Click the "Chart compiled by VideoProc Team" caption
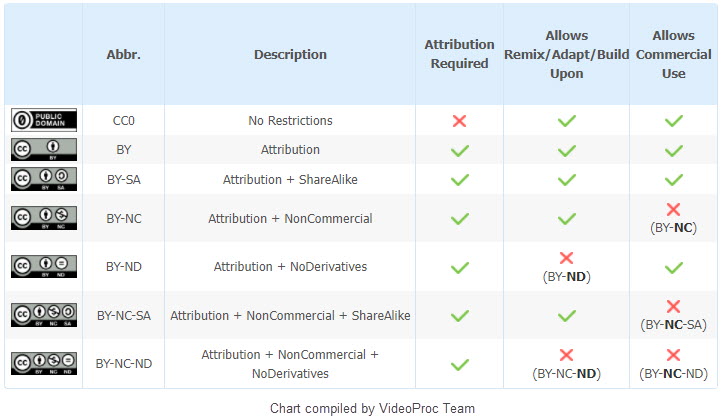The width and height of the screenshot is (722, 419). pos(372,408)
